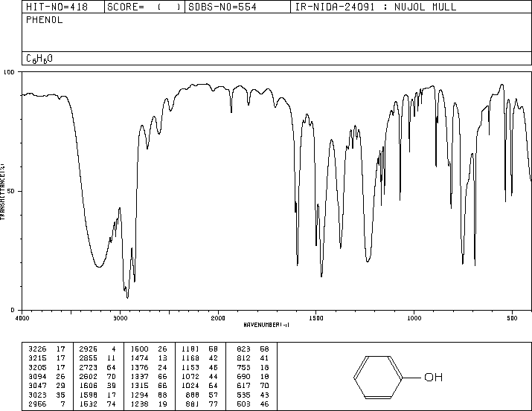532x411 pixels.
Task: Select peak value 2966 in the table
Action: coord(37,404)
